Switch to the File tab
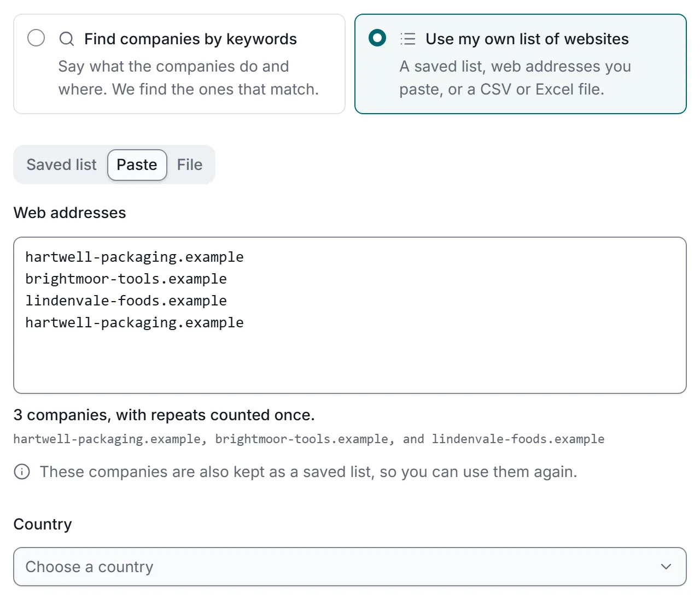Screen dimensions: 700x612 [x=190, y=164]
